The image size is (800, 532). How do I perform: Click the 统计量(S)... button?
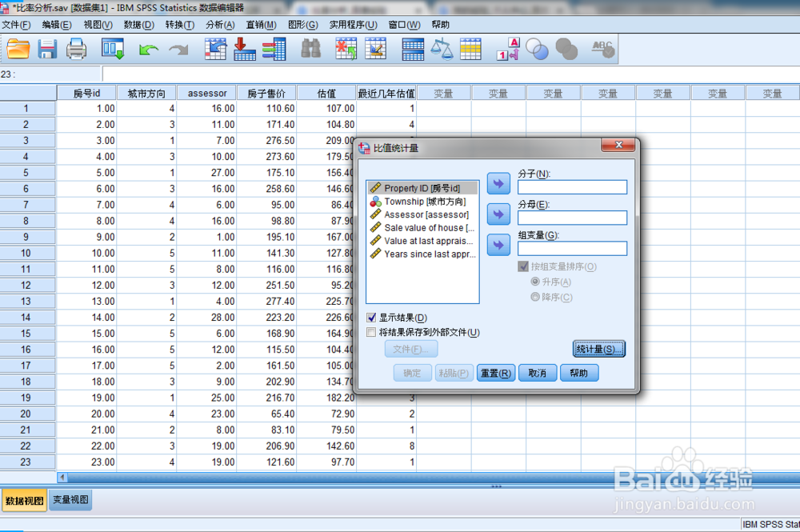point(599,349)
